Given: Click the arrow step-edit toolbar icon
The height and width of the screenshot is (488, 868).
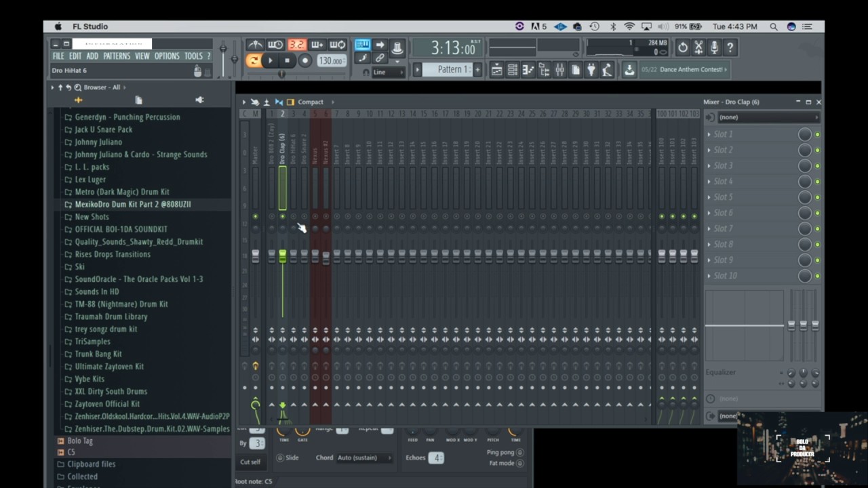Looking at the screenshot, I should 380,45.
